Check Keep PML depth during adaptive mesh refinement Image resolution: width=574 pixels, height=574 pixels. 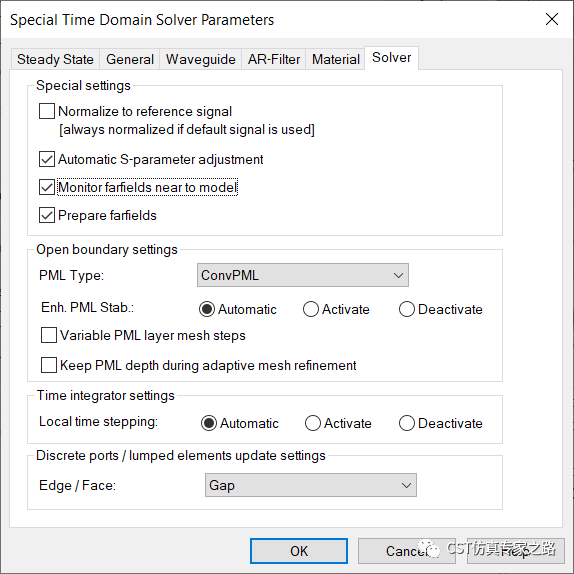[49, 365]
